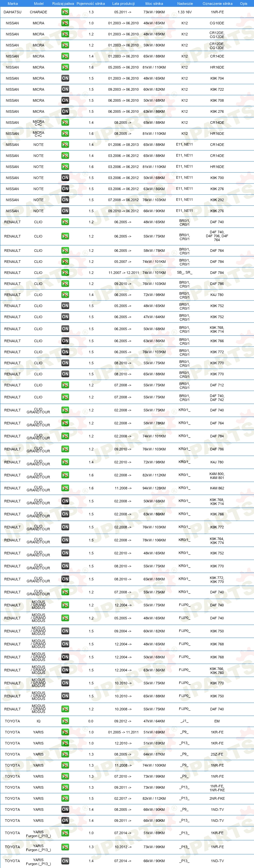Image resolution: width=254 pixels, height=868 pixels.
Task: Click the ON icon in the Note K9K 292 row
Action: 65,200
